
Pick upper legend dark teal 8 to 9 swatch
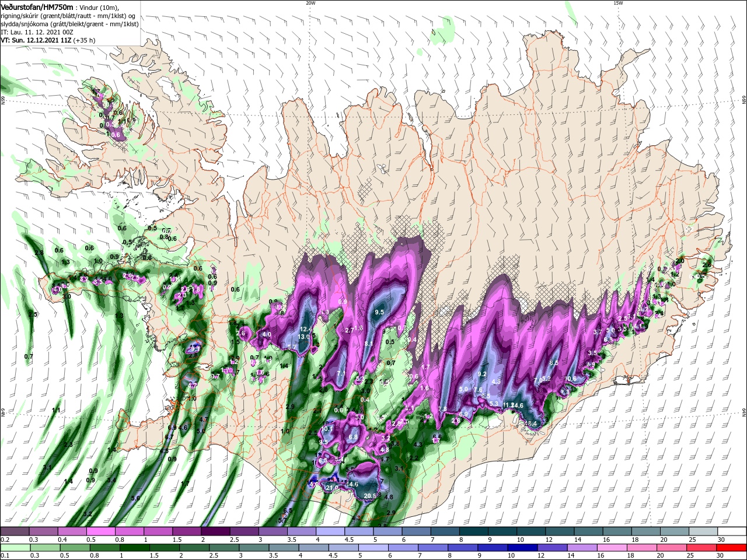point(474,531)
